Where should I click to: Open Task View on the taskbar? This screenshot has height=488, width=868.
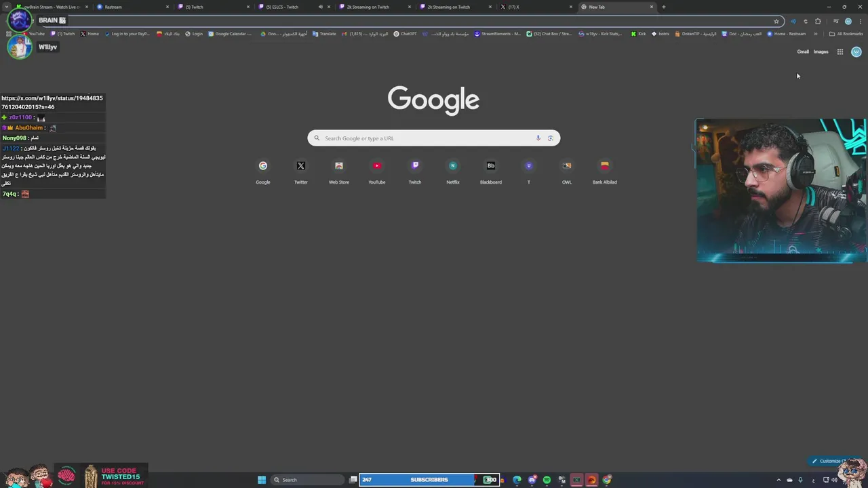pos(353,480)
